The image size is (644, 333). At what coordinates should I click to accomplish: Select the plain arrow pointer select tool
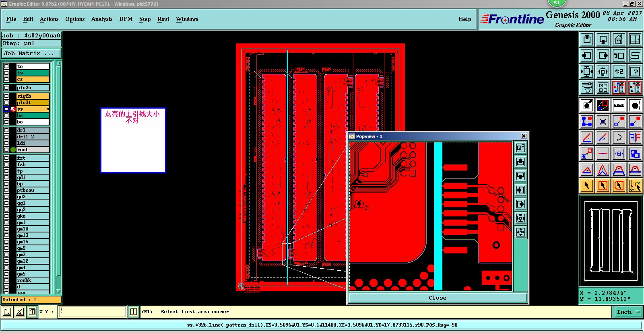click(x=587, y=186)
